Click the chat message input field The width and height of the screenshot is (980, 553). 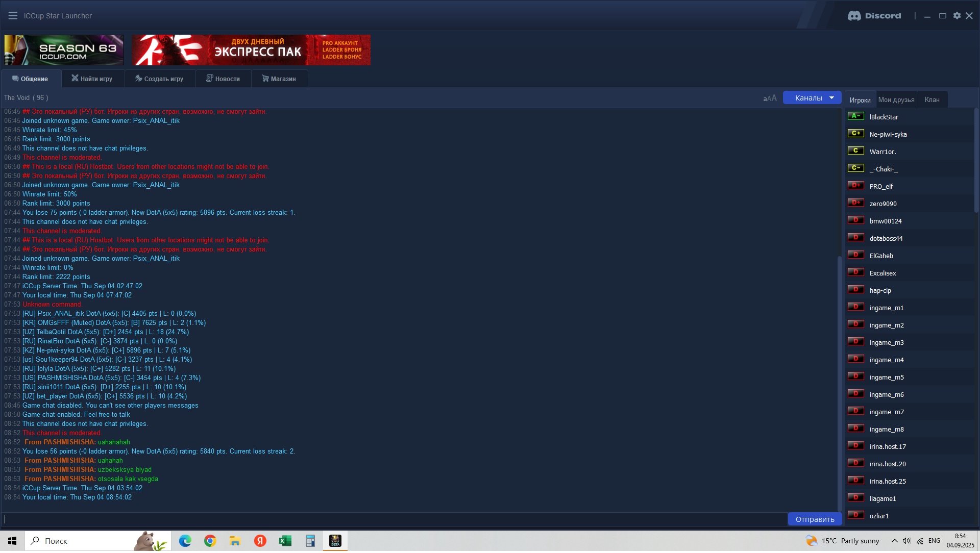coord(394,519)
